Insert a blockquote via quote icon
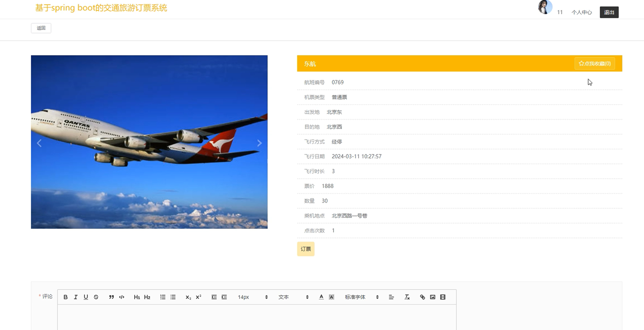Image resolution: width=644 pixels, height=330 pixels. point(112,297)
